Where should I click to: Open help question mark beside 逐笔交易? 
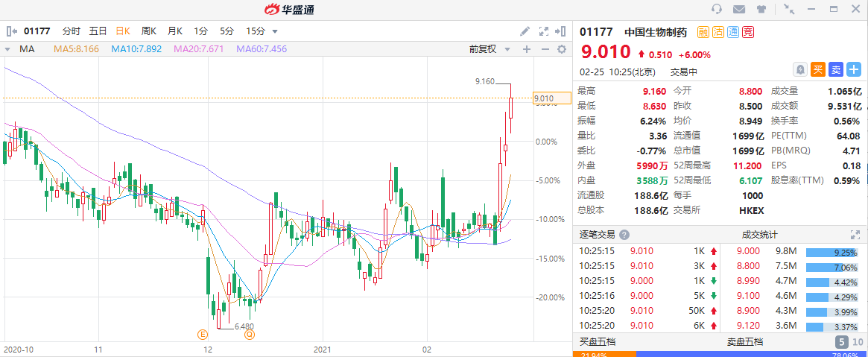[624, 235]
